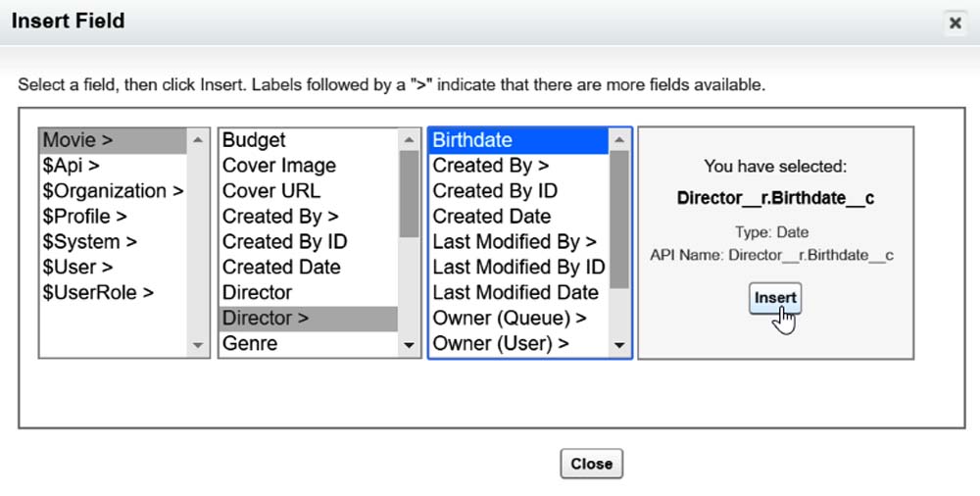980x496 pixels.
Task: Expand Last Modified By in third list
Action: point(514,242)
